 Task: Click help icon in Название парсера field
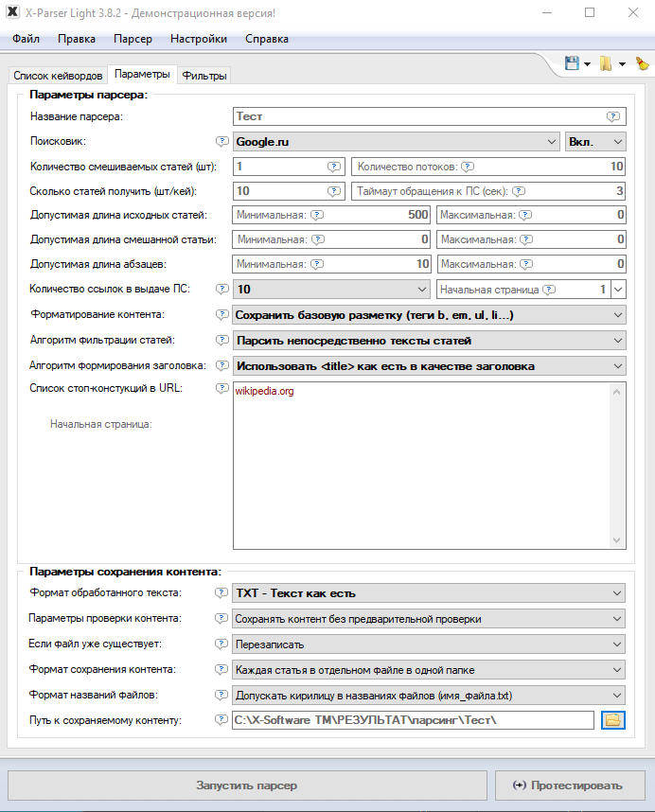click(x=613, y=116)
